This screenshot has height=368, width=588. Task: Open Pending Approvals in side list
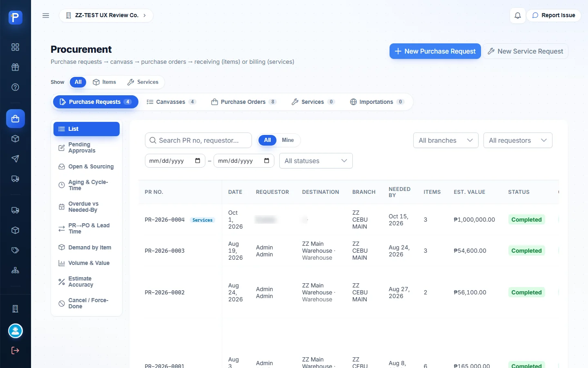pyautogui.click(x=87, y=148)
